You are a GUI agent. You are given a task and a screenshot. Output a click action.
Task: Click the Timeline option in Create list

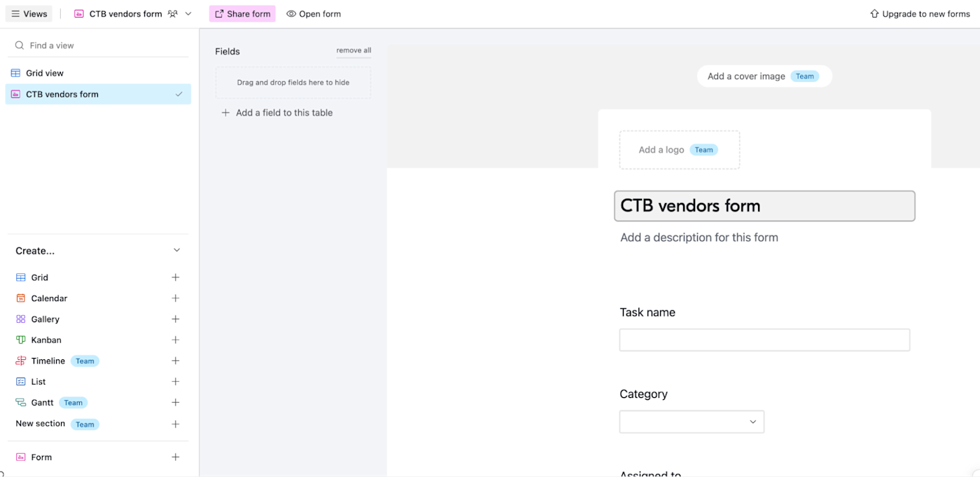coord(48,361)
